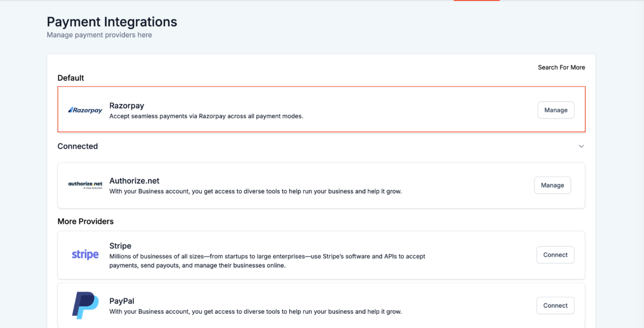Connect the PayPal payment provider

(555, 306)
